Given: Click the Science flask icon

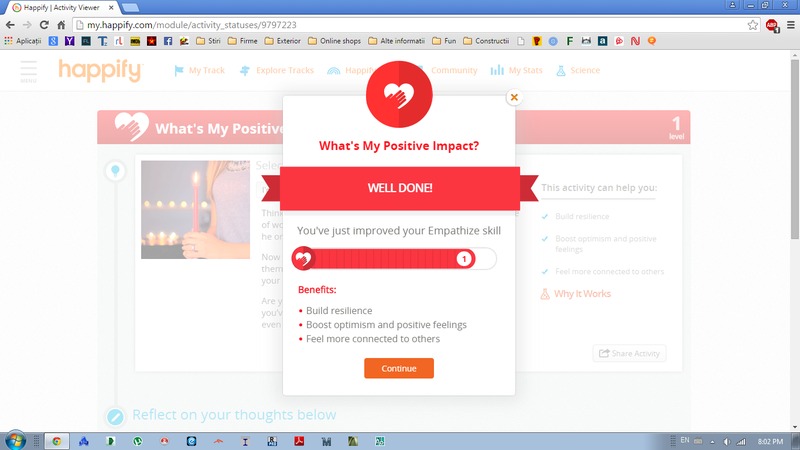Looking at the screenshot, I should 561,70.
